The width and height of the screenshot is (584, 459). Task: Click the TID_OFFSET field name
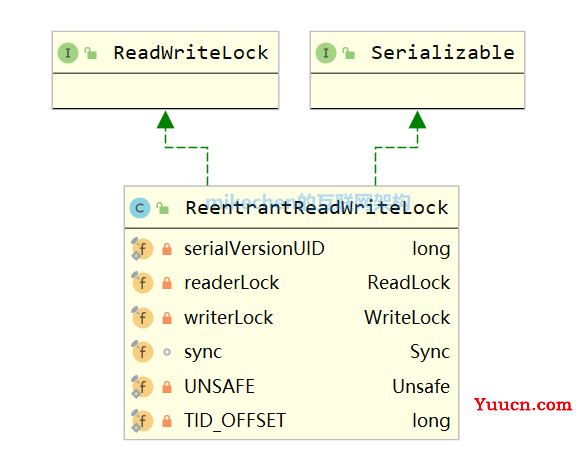(235, 421)
